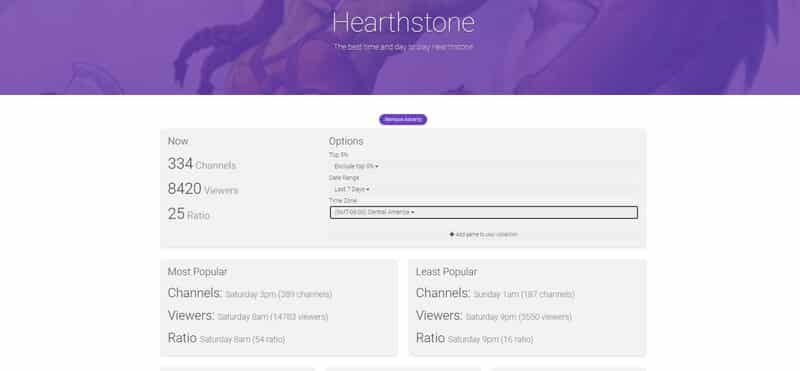Click the Saturday 8am 54 ratio entry
The width and height of the screenshot is (800, 371).
coord(242,339)
